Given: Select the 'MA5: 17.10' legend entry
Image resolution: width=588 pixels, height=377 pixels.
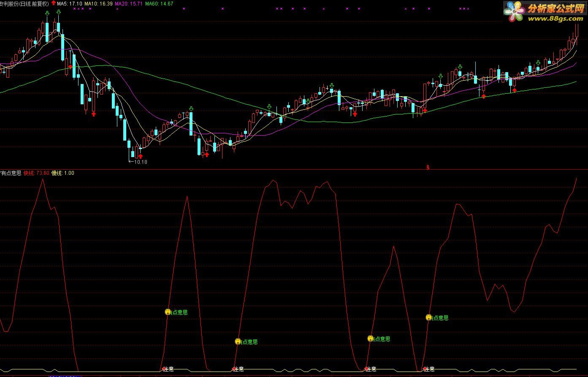Looking at the screenshot, I should coord(70,3).
